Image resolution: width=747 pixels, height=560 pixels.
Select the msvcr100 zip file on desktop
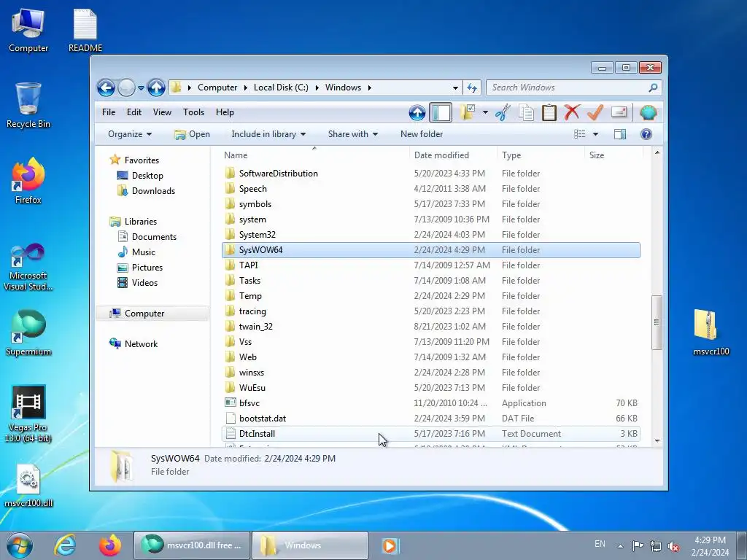(711, 332)
